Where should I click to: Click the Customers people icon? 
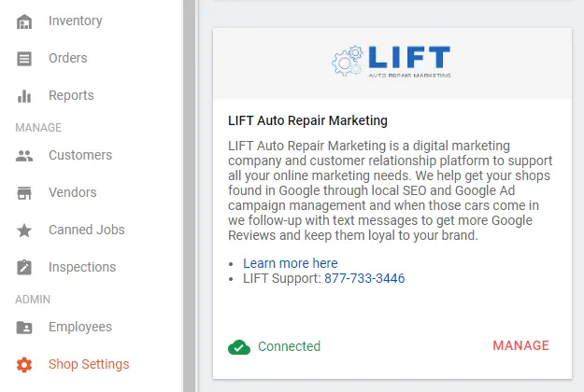24,156
